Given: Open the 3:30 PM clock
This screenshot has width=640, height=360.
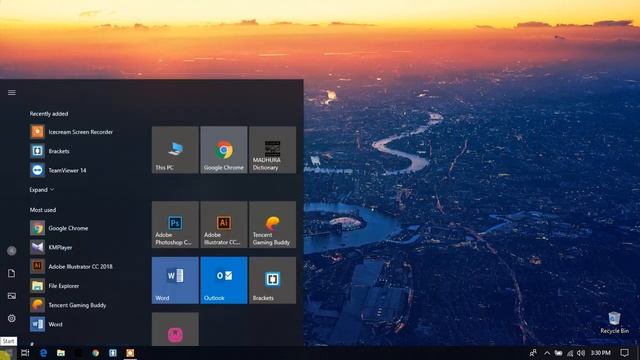Looking at the screenshot, I should click(x=600, y=353).
